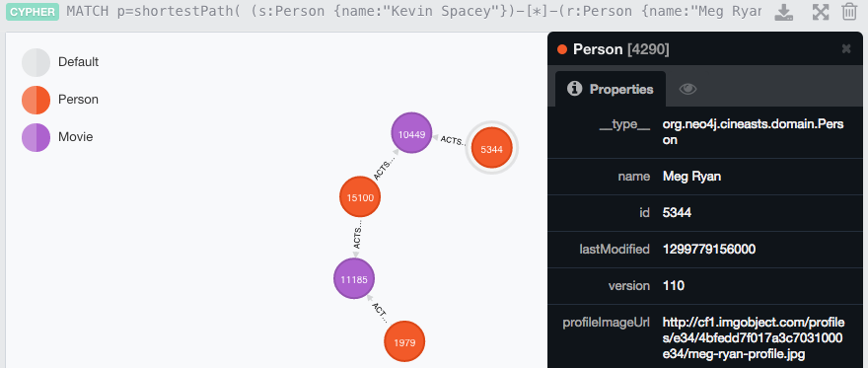Screen dimensions: 868x368
Task: Open the Properties tab
Action: tap(611, 89)
